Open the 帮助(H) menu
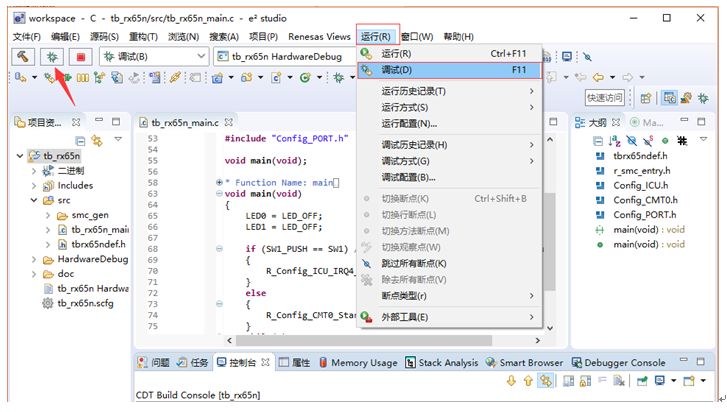This screenshot has height=412, width=727. pos(458,37)
